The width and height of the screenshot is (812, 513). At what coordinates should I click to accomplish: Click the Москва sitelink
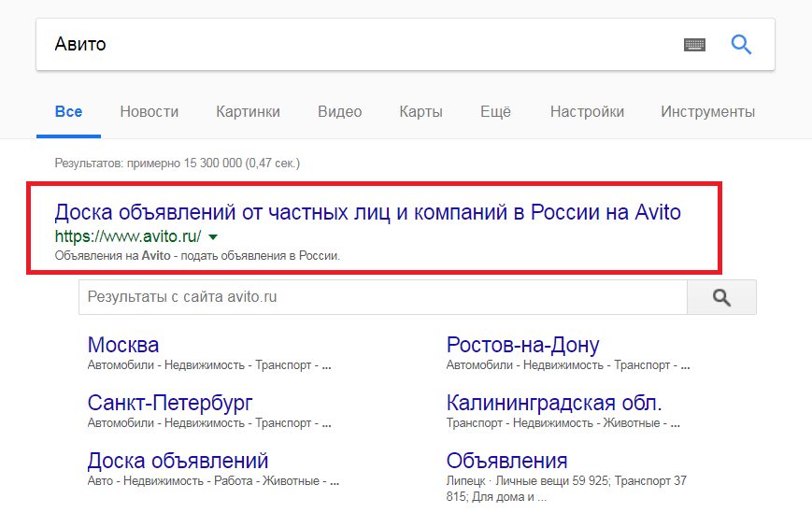coord(123,345)
